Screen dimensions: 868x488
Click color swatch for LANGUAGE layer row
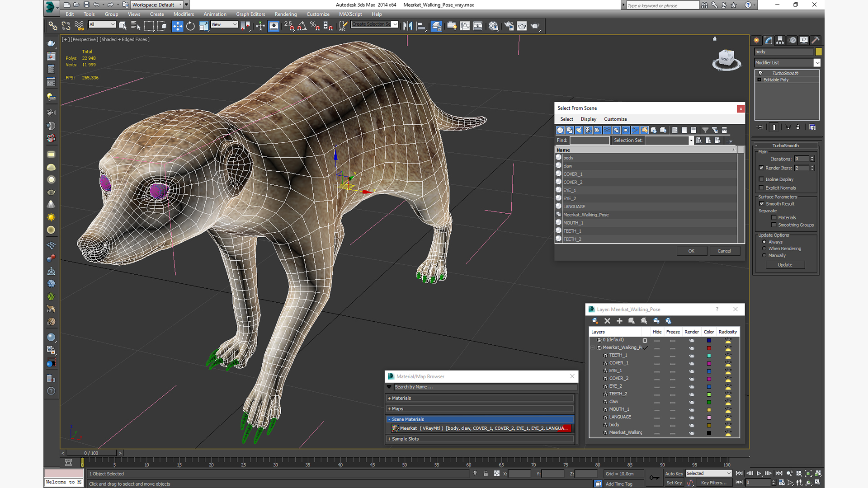[x=709, y=418]
